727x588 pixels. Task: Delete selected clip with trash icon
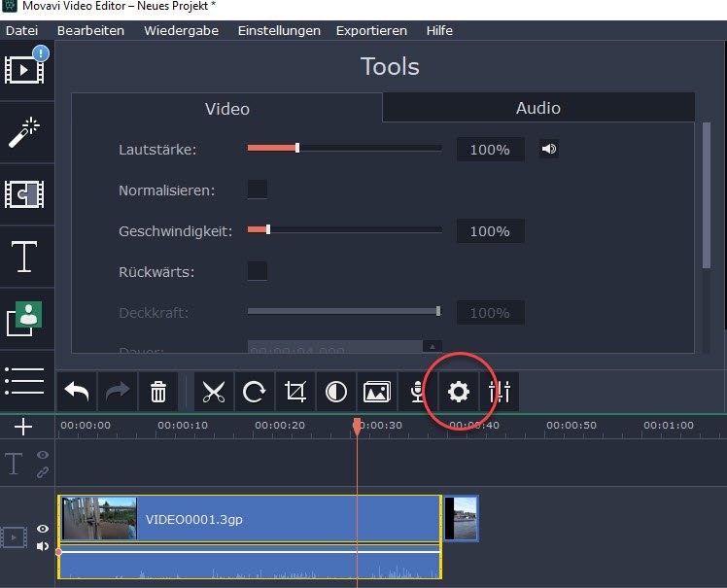(x=158, y=392)
